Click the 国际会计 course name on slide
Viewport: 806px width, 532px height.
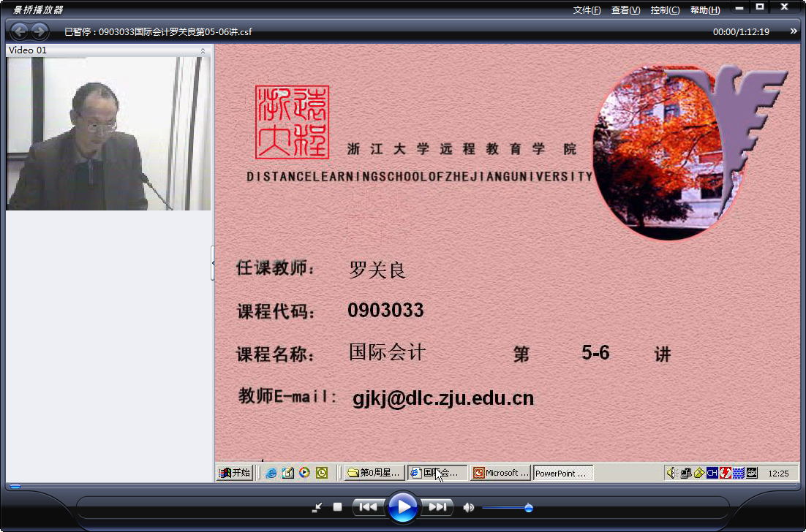(387, 352)
